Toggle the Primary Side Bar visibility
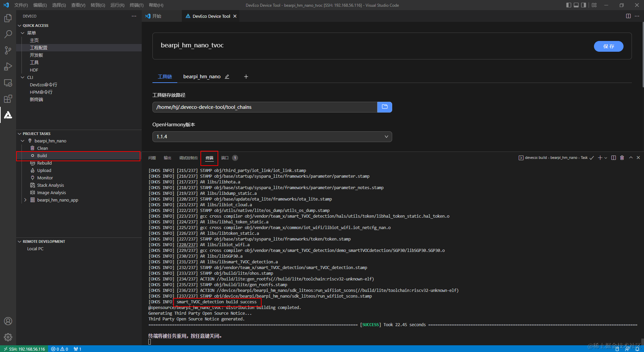The image size is (644, 352). tap(569, 5)
